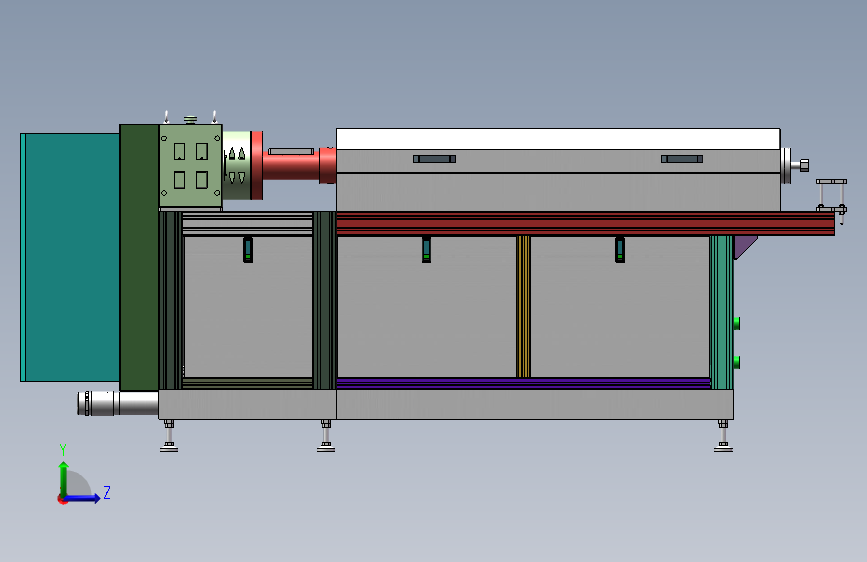Screen dimensions: 867x562
Task: Click the red origin point of the triad
Action: coord(62,499)
